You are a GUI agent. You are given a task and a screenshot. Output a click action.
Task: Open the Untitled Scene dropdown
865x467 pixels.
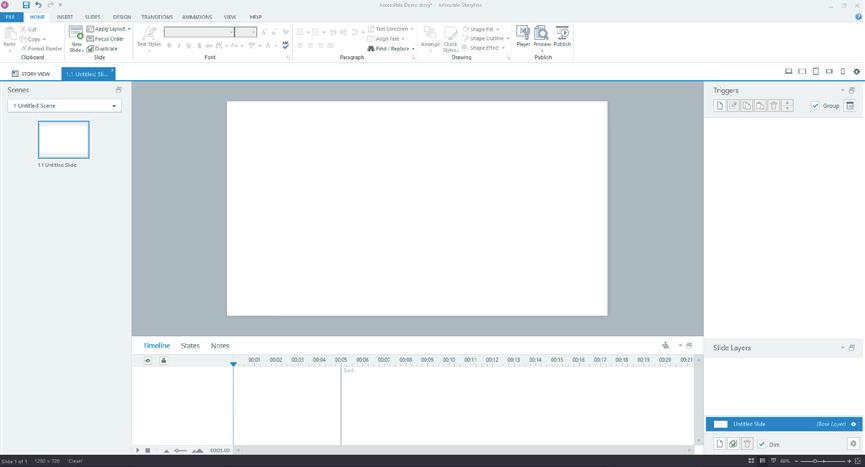coord(65,105)
